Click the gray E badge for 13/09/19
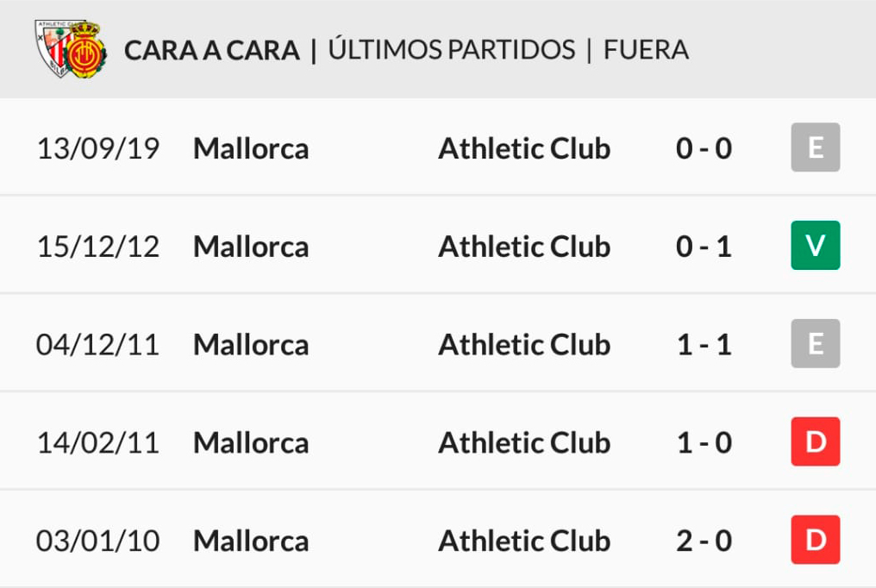The width and height of the screenshot is (876, 588). [815, 147]
